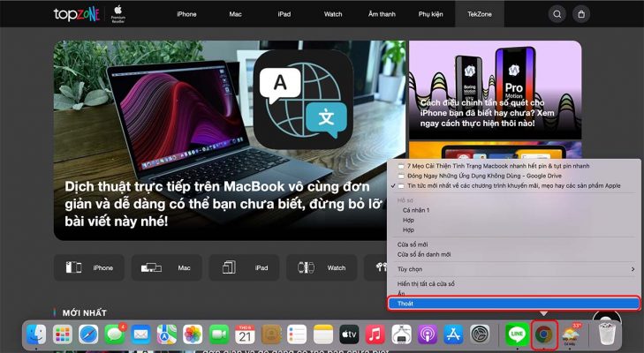Click the Photos app icon in the Dock
The width and height of the screenshot is (644, 353).
(x=193, y=334)
